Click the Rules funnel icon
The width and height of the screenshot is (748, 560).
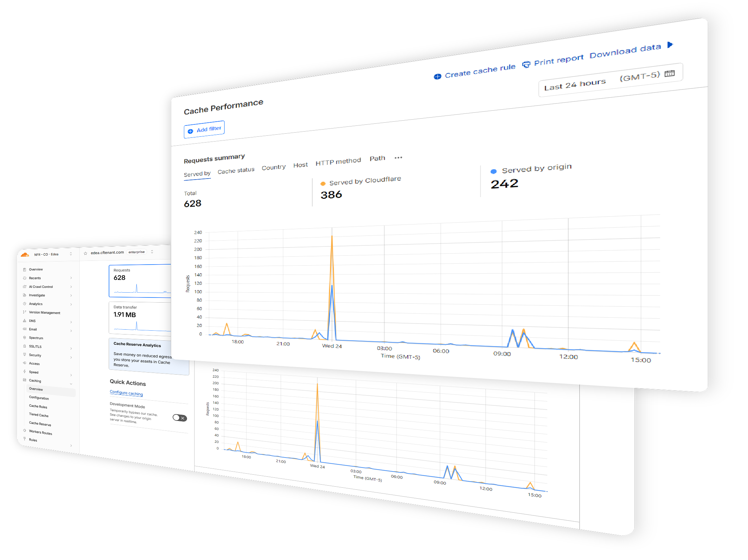pyautogui.click(x=24, y=439)
